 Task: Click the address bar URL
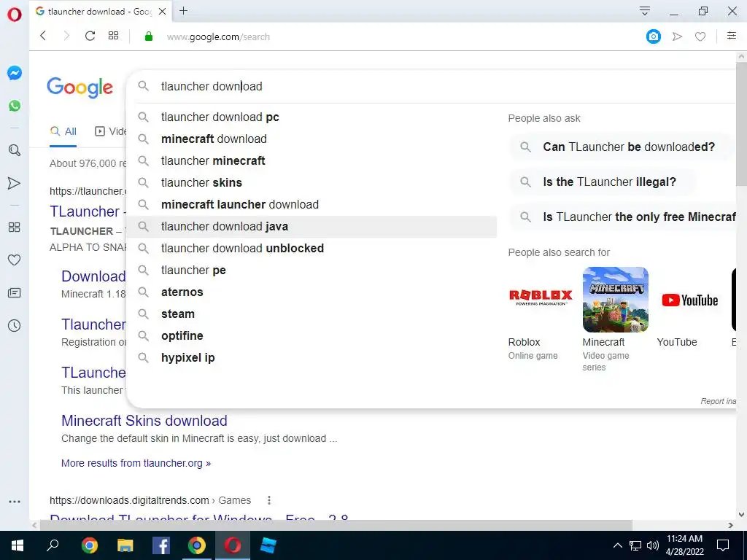[218, 36]
